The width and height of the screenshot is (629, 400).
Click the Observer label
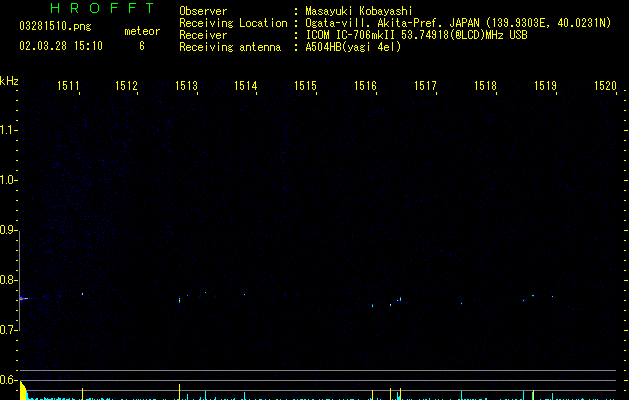(203, 11)
